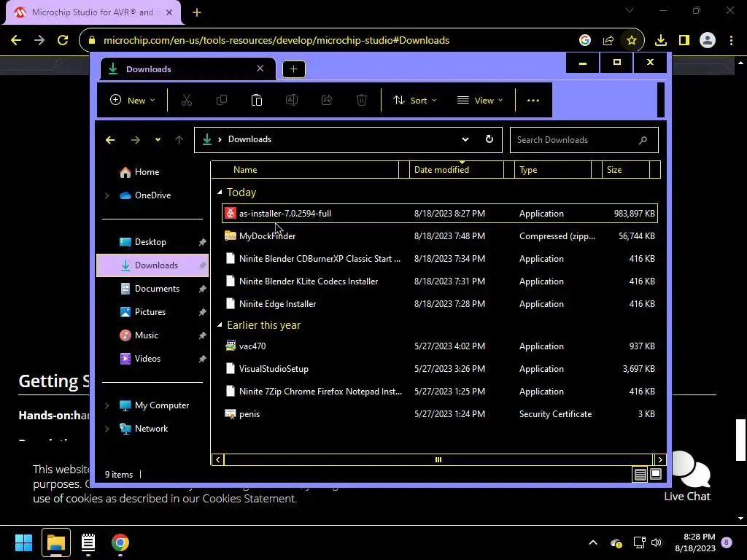Click the Copy icon in Explorer toolbar
747x560 pixels.
pyautogui.click(x=222, y=100)
